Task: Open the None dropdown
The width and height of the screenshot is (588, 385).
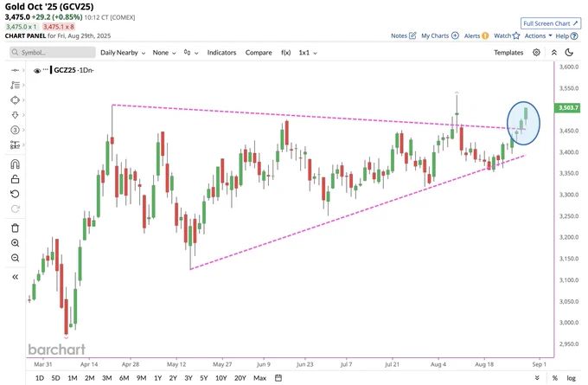Action: tap(164, 53)
